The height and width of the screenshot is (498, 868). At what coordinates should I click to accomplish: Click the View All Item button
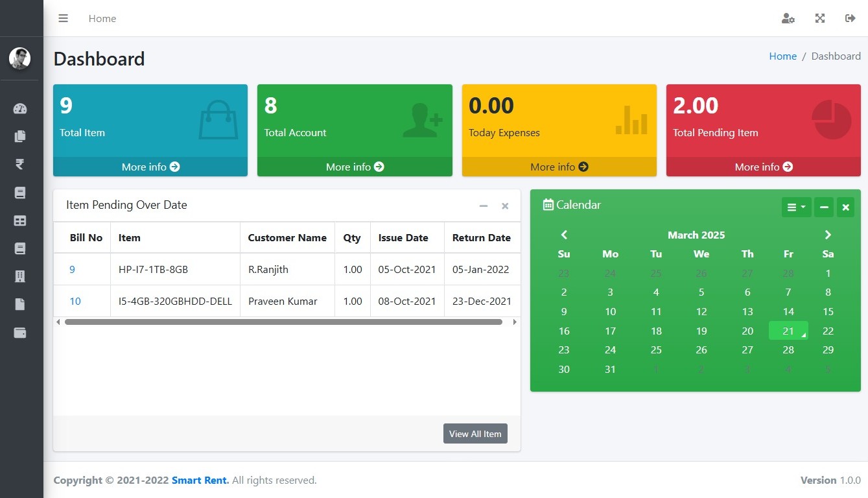coord(475,434)
